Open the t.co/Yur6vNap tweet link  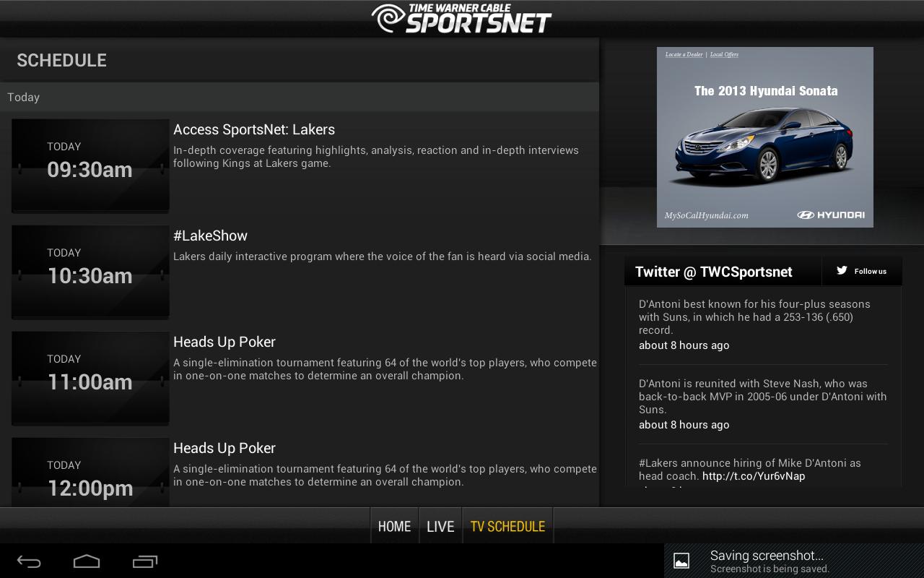(754, 476)
